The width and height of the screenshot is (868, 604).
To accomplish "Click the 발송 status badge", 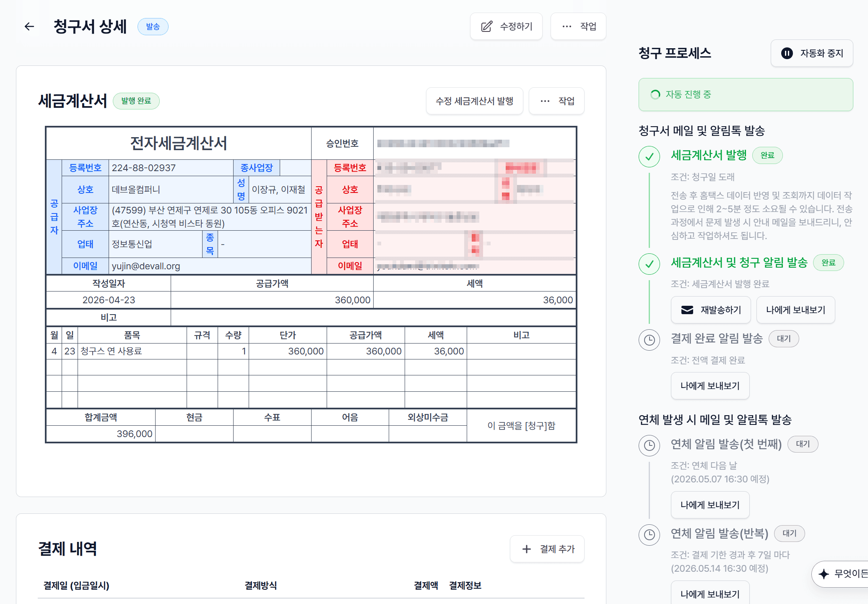I will [x=153, y=26].
